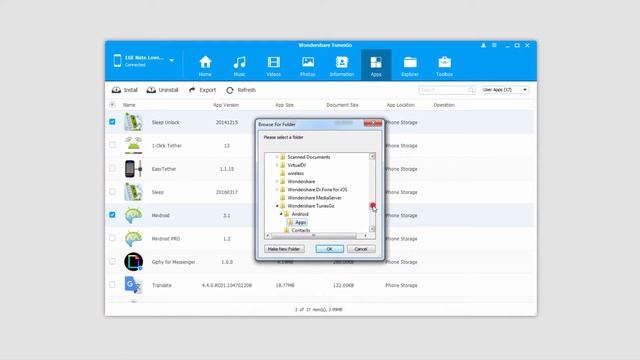Image resolution: width=640 pixels, height=360 pixels.
Task: Expand the VirtualDJ folder node
Action: point(277,165)
